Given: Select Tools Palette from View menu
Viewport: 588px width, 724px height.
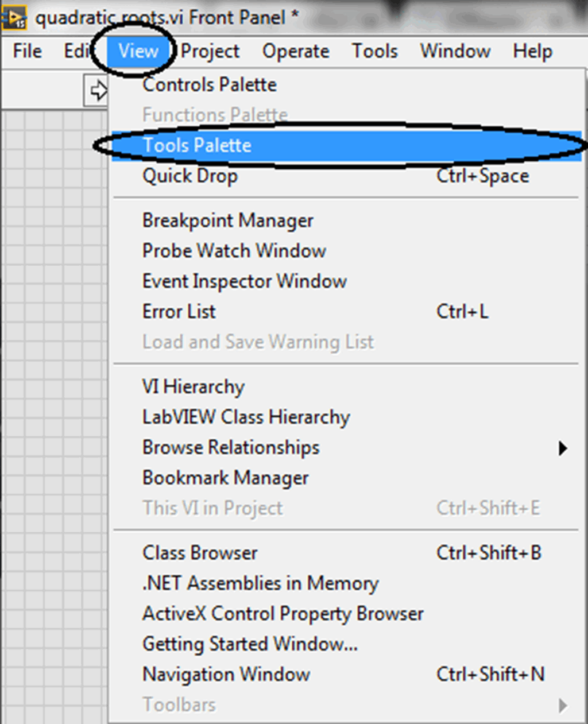Looking at the screenshot, I should tap(197, 145).
